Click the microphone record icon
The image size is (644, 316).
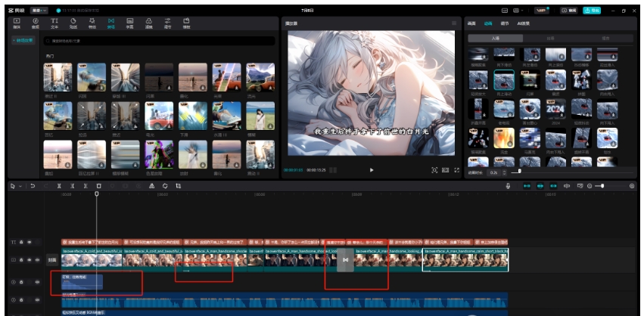click(508, 186)
